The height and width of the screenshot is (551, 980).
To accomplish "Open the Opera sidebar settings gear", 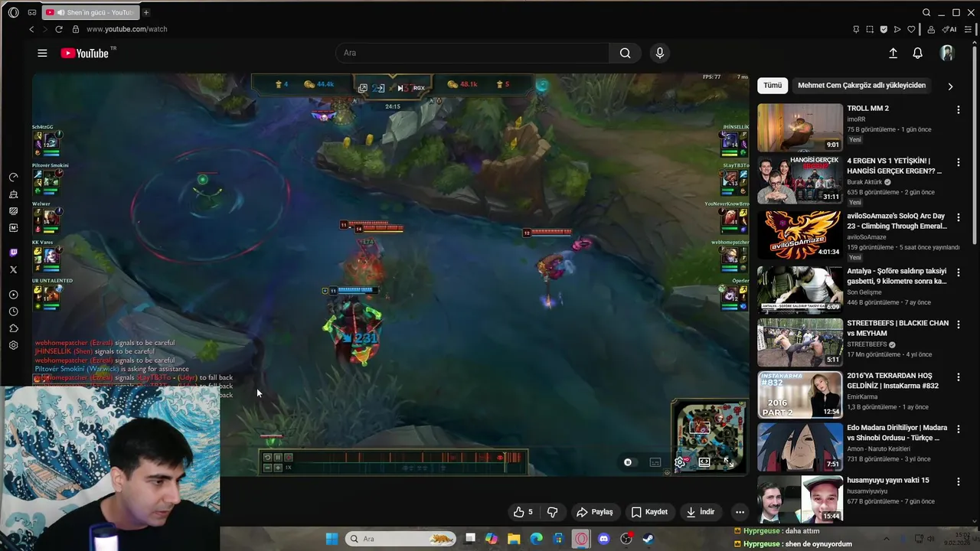I will 13,345.
